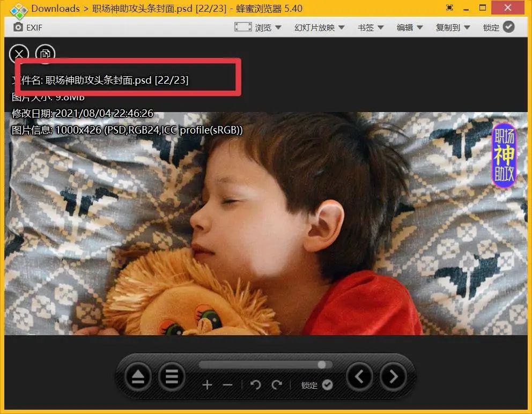Open the 编辑 menu
Viewport: 532px width, 414px height.
click(x=410, y=27)
